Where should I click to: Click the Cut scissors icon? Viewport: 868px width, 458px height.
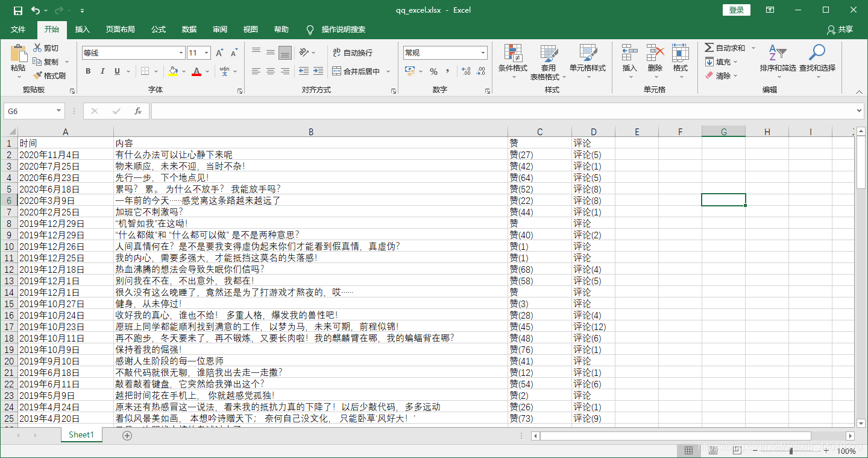click(x=37, y=48)
